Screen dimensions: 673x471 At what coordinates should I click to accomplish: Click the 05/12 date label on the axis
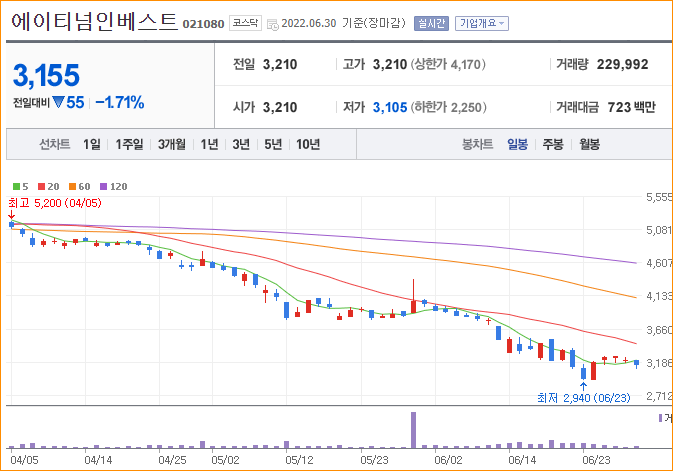point(299,460)
